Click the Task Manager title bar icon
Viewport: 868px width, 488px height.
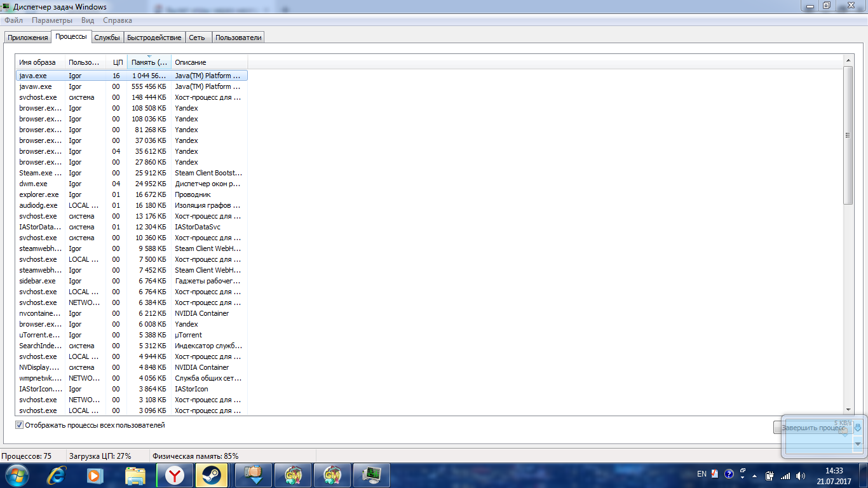[7, 7]
